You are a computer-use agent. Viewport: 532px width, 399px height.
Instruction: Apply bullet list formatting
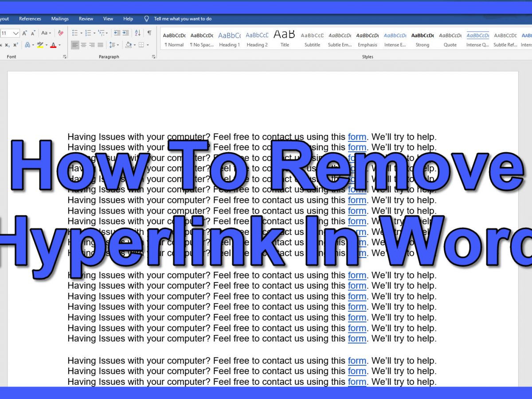pyautogui.click(x=75, y=33)
